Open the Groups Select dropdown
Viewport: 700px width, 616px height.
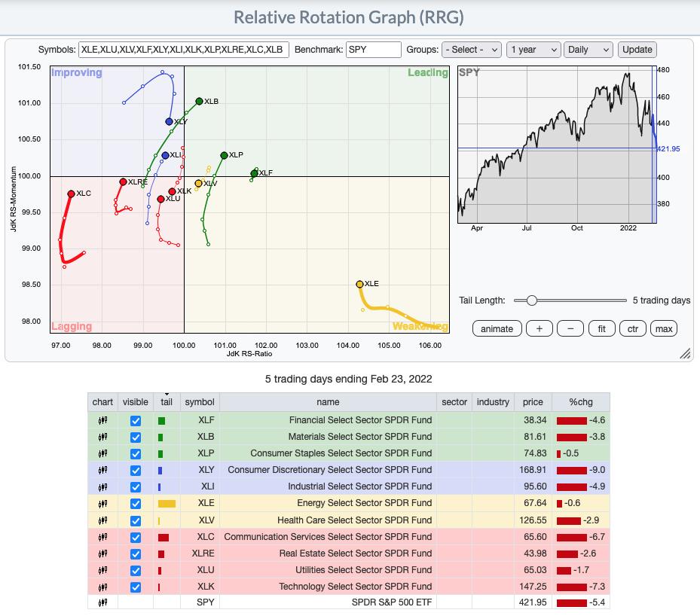pyautogui.click(x=472, y=50)
